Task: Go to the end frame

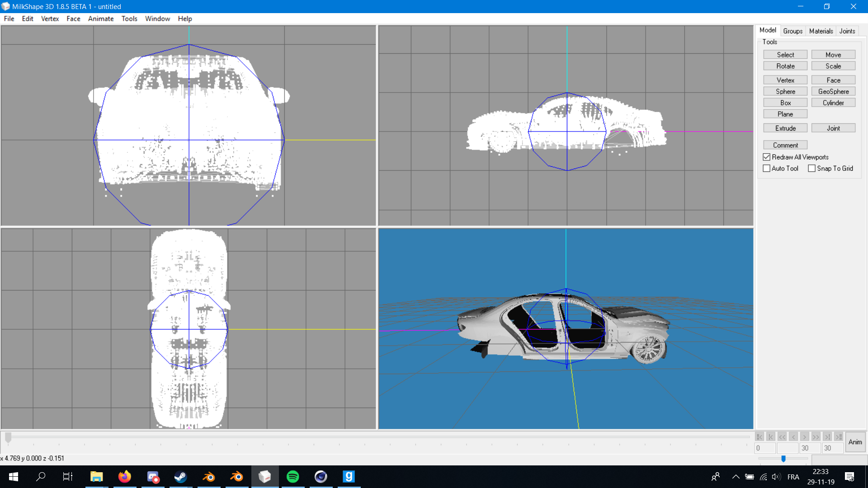Action: click(827, 436)
